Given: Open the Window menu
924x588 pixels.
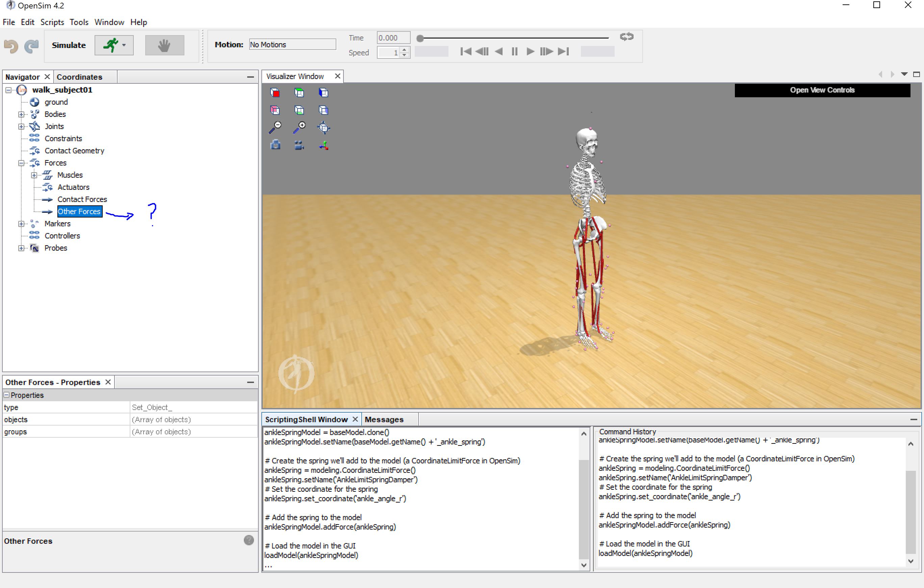Looking at the screenshot, I should [109, 22].
